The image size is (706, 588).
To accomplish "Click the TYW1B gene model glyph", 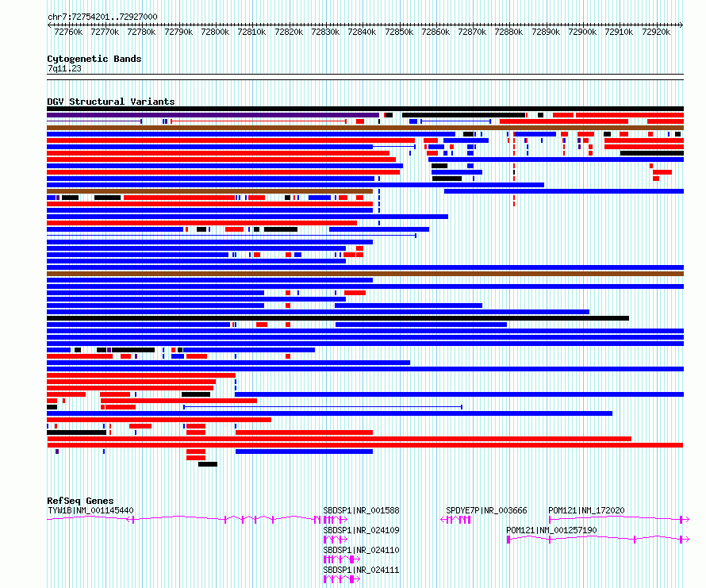I will coord(184,520).
